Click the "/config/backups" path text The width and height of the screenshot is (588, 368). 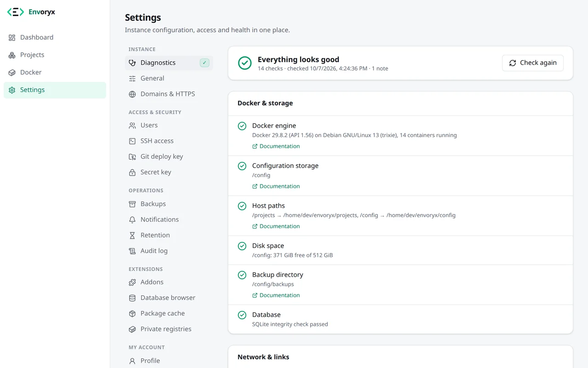pos(273,284)
